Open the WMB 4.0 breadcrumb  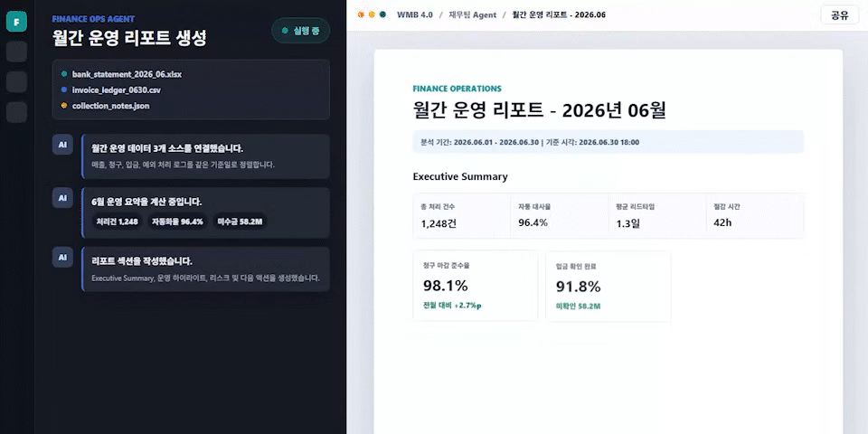pos(415,15)
